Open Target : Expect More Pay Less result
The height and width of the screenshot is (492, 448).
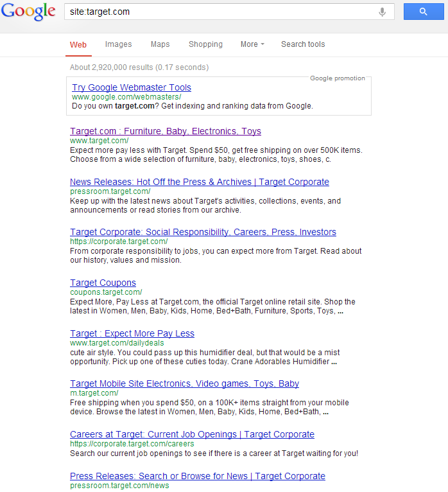click(x=132, y=333)
